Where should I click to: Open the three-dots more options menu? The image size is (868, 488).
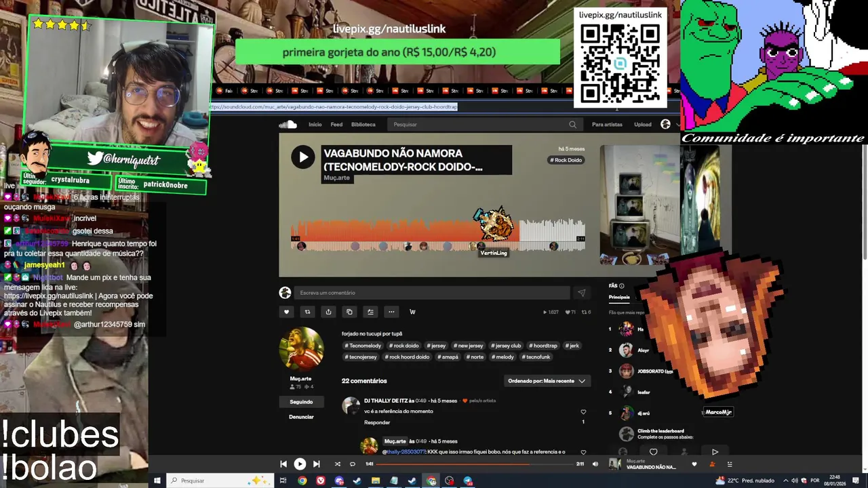391,312
